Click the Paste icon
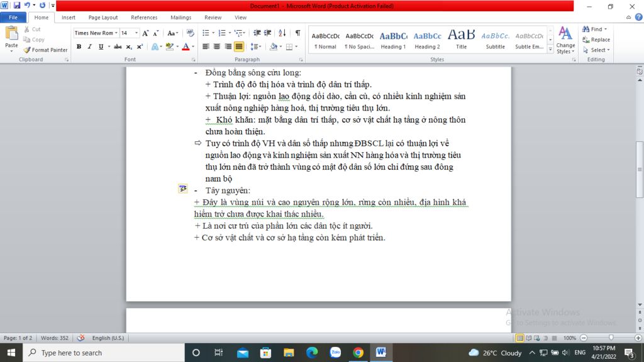644x362 pixels. [x=11, y=34]
